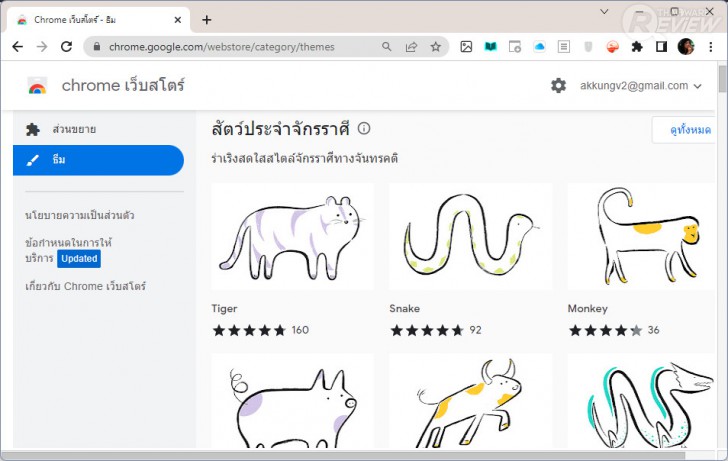Click the Tiger rating count 160
Image resolution: width=728 pixels, height=461 pixels.
(x=300, y=330)
